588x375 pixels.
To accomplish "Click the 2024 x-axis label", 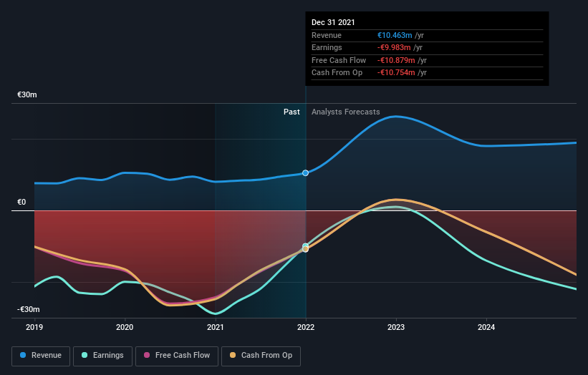I will point(486,328).
